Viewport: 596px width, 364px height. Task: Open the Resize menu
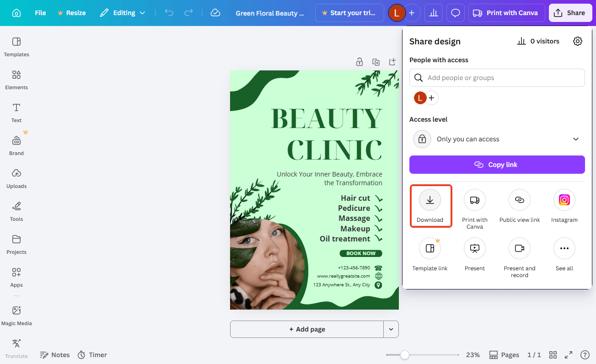click(72, 13)
